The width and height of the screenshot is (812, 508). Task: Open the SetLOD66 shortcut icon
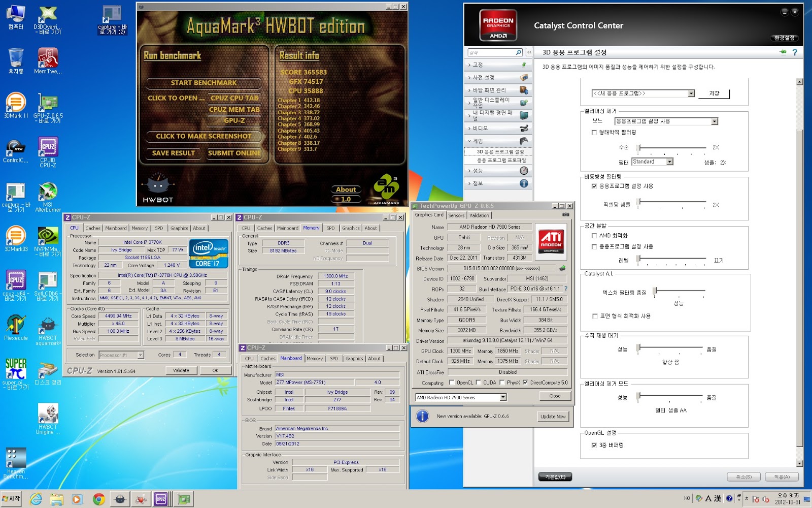pyautogui.click(x=48, y=285)
